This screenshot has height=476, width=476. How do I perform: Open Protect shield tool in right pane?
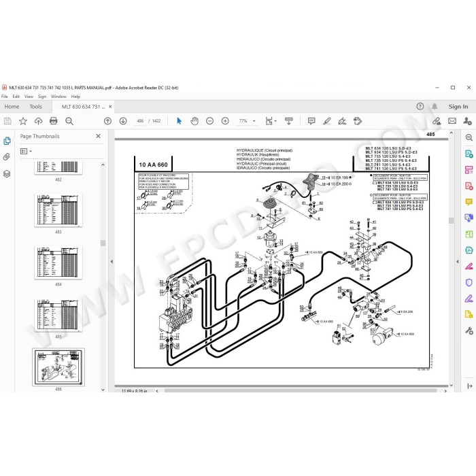tap(469, 283)
